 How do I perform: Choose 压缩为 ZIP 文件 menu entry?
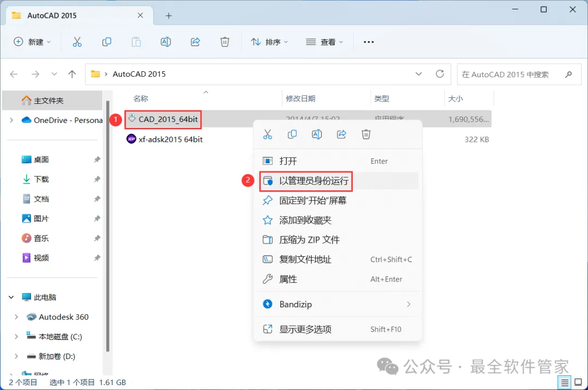(338, 240)
